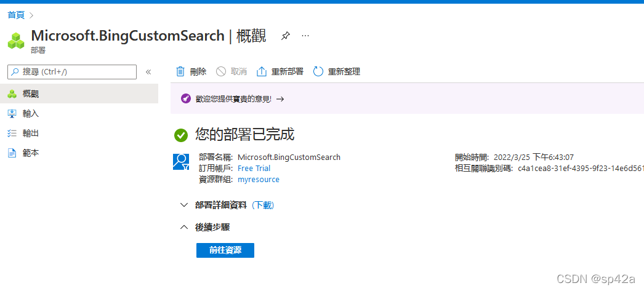Viewport: 644px width, 291px height.
Task: Click the green checkmark deployment status icon
Action: (x=181, y=135)
